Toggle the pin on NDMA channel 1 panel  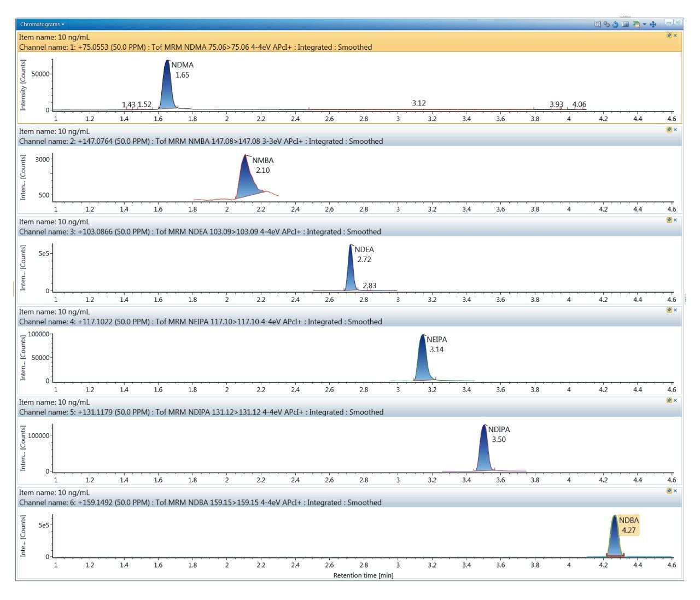point(669,36)
